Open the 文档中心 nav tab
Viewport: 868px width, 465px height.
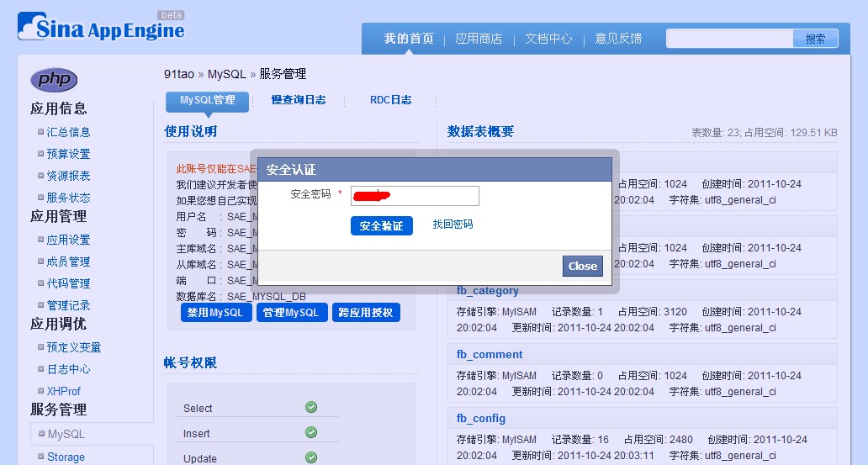pyautogui.click(x=548, y=39)
